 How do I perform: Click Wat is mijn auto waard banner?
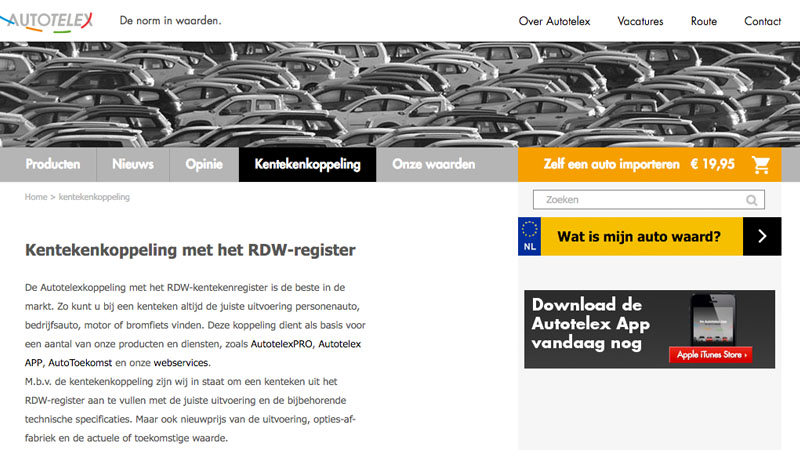[x=649, y=236]
